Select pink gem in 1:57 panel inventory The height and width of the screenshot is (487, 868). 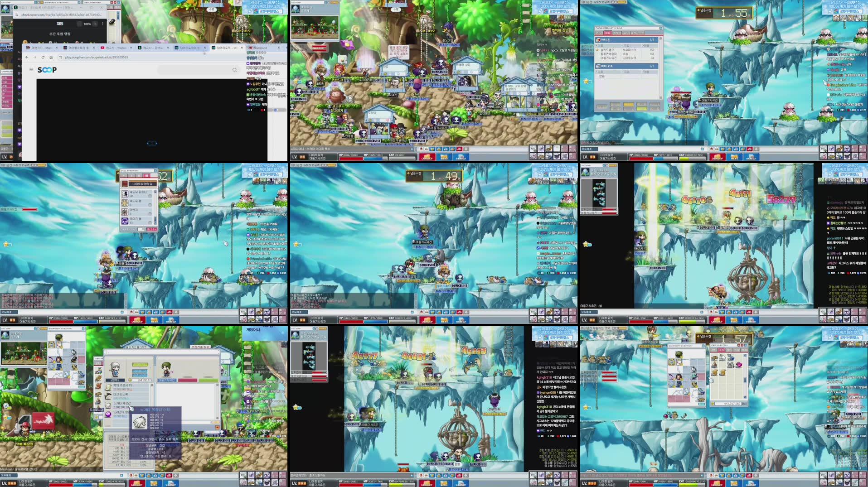coord(739,364)
